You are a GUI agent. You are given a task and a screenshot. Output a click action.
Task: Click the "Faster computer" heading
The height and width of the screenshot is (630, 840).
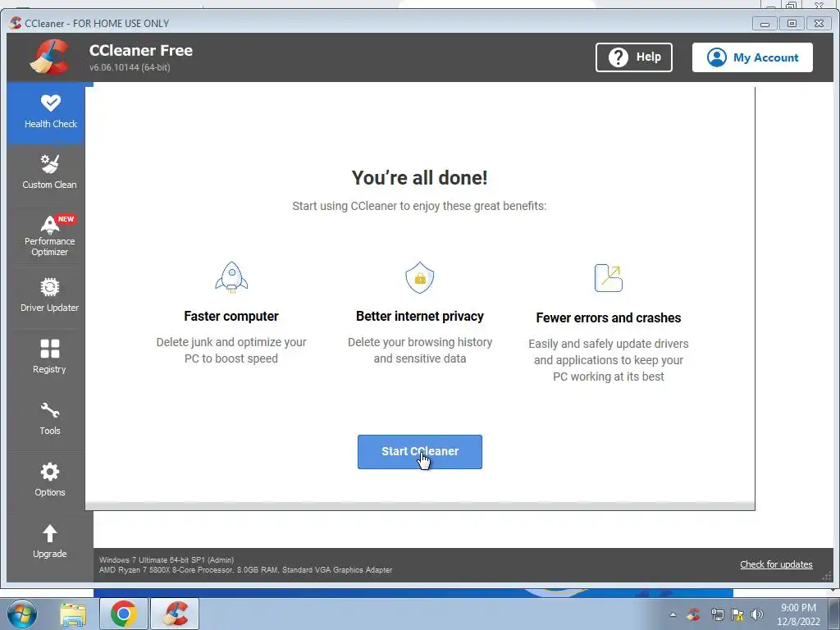pos(231,316)
